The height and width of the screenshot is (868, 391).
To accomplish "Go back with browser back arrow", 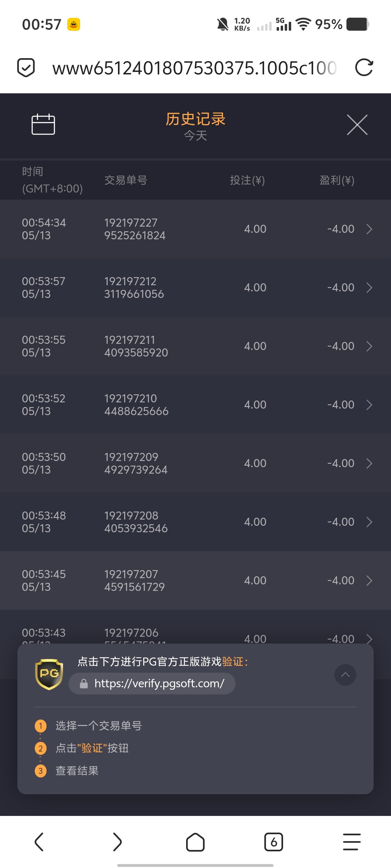I will (x=39, y=842).
